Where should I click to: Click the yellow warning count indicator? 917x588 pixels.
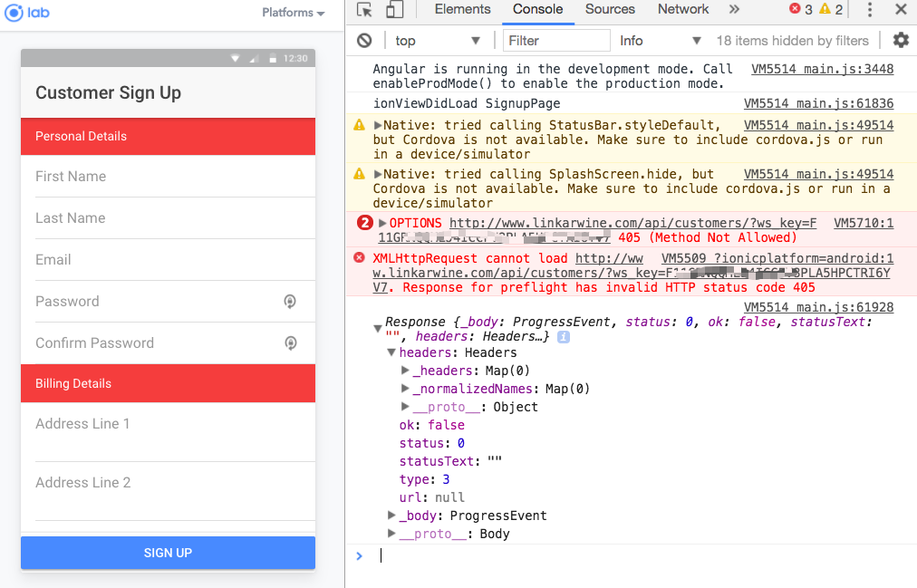(831, 10)
